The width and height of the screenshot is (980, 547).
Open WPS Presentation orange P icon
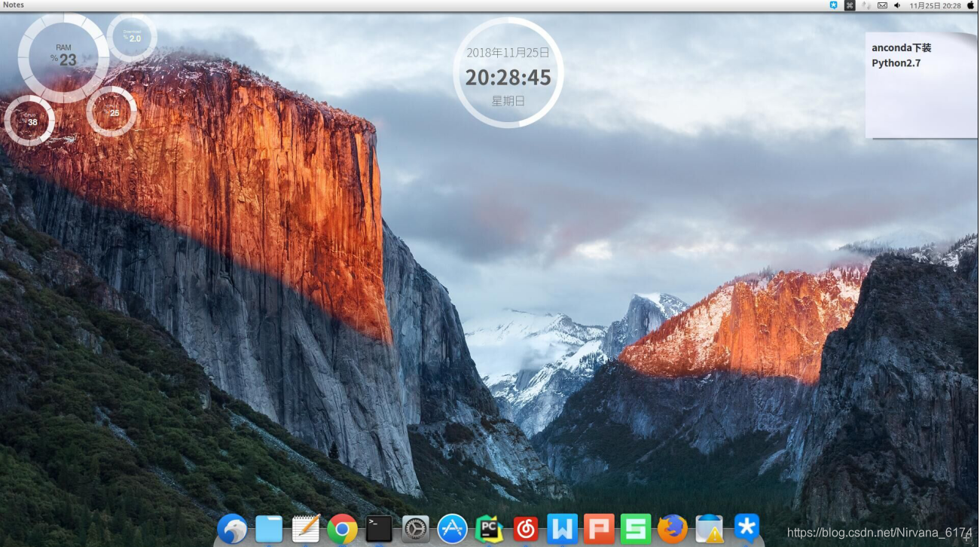pyautogui.click(x=599, y=529)
